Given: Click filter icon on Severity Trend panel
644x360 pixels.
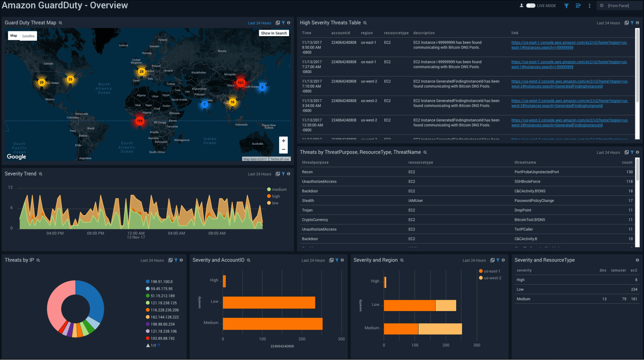Looking at the screenshot, I should click(x=283, y=174).
